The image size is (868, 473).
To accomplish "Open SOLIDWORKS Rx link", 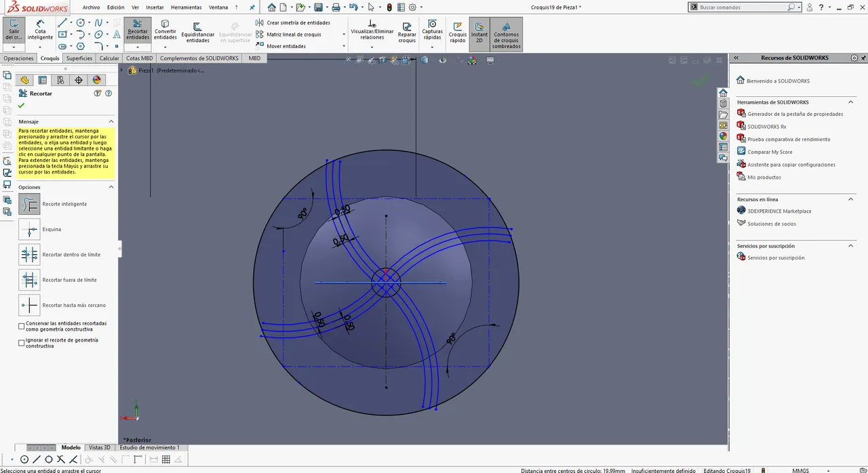I will tap(767, 127).
